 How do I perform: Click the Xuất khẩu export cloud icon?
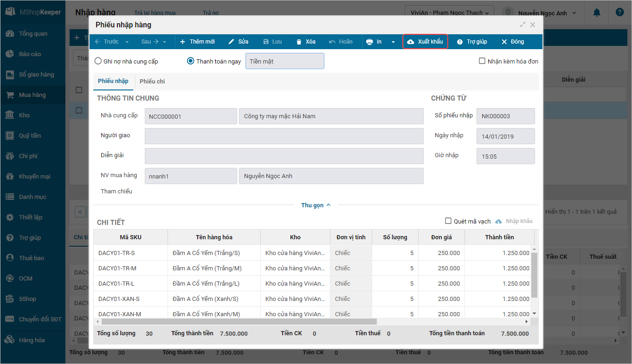[411, 42]
